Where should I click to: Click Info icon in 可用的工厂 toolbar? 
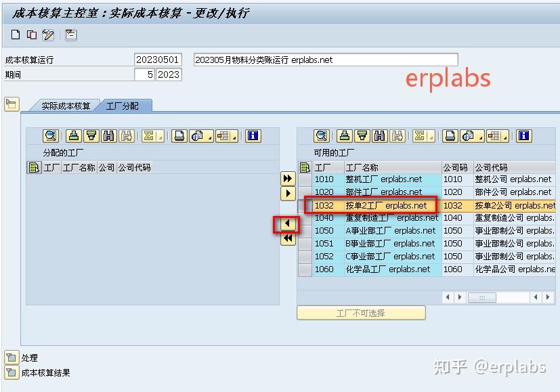(524, 135)
